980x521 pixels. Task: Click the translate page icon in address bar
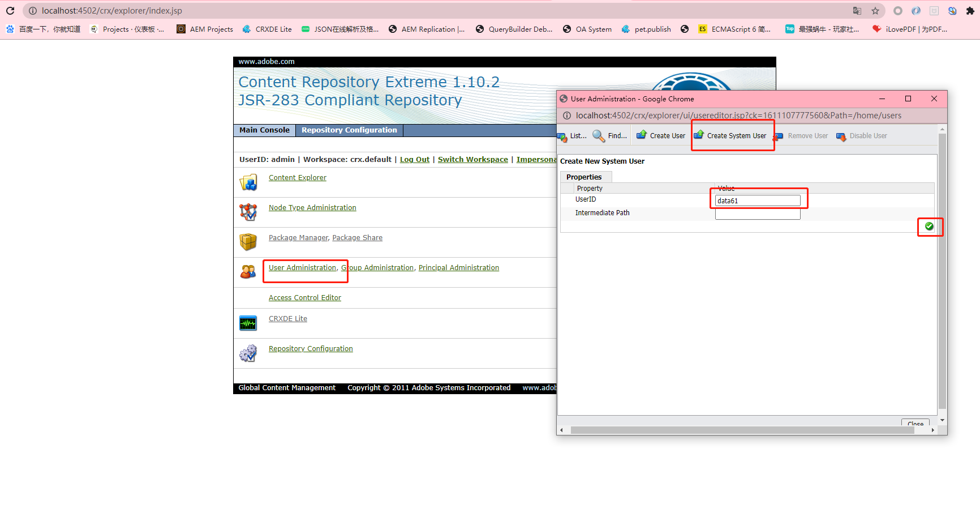pos(857,11)
